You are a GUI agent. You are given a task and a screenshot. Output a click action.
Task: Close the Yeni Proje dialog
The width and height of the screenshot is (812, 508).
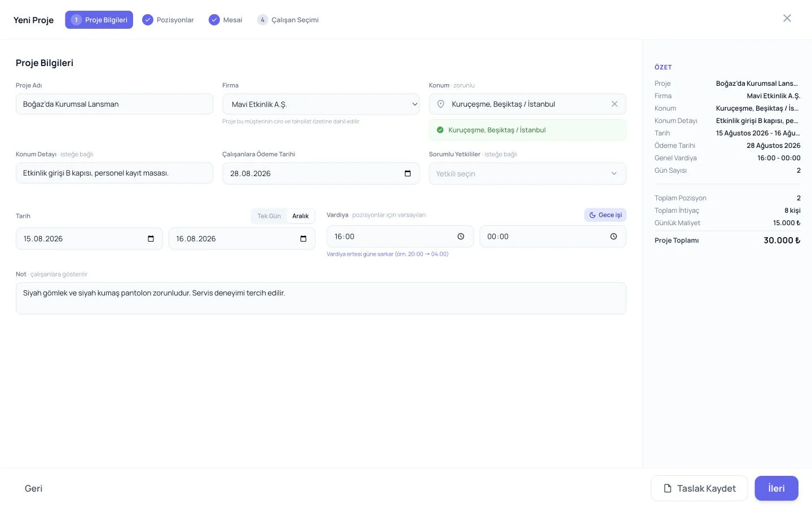787,19
